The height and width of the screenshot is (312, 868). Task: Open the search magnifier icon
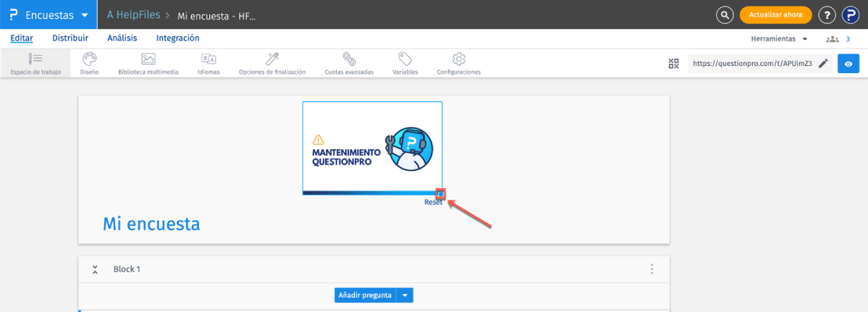[x=725, y=15]
